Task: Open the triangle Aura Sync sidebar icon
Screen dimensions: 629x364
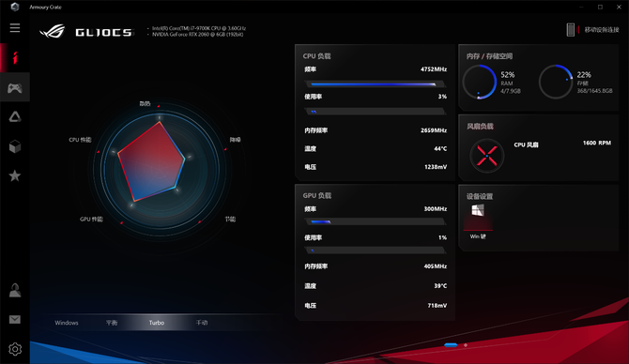Action: pos(15,116)
